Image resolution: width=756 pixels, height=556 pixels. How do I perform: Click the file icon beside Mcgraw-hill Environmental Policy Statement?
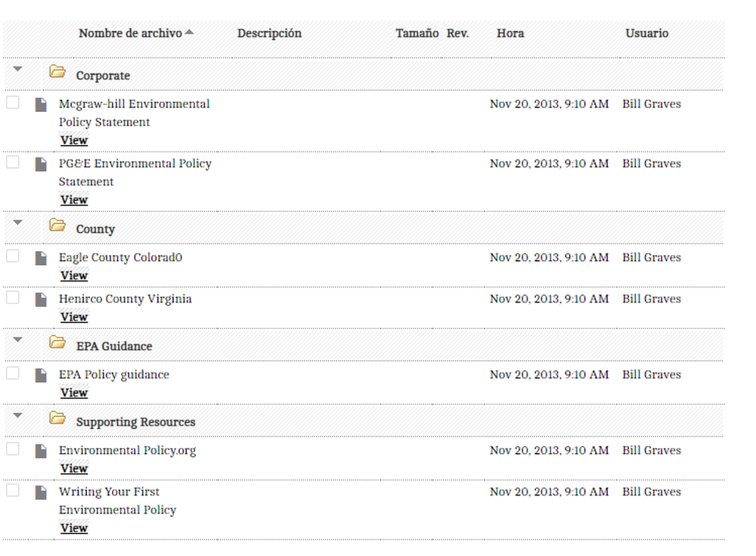(x=41, y=104)
